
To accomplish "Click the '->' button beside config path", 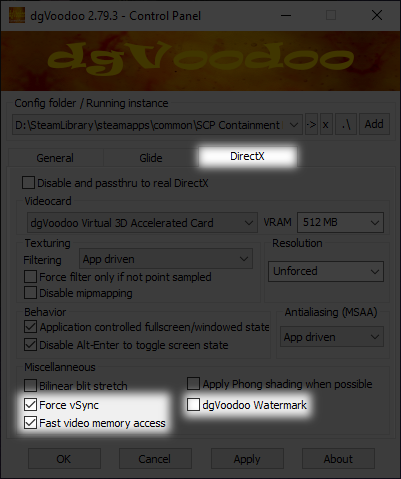I will pos(311,125).
